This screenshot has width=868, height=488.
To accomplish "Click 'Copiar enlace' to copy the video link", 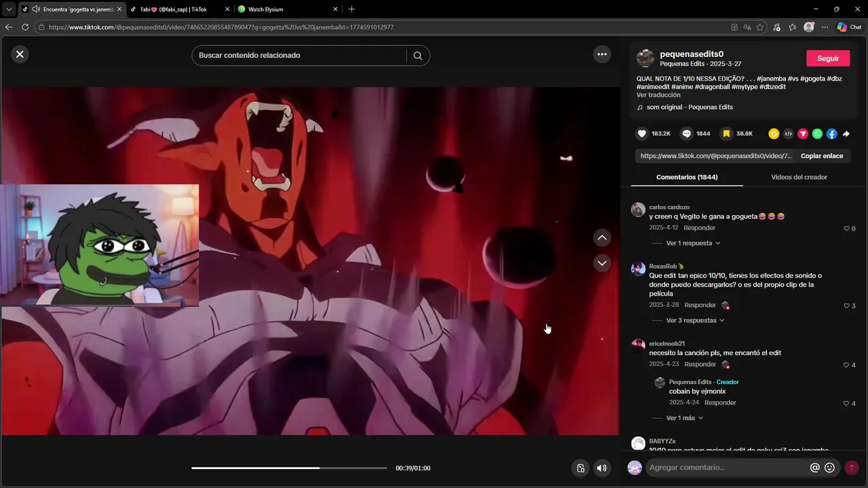I will coord(822,156).
